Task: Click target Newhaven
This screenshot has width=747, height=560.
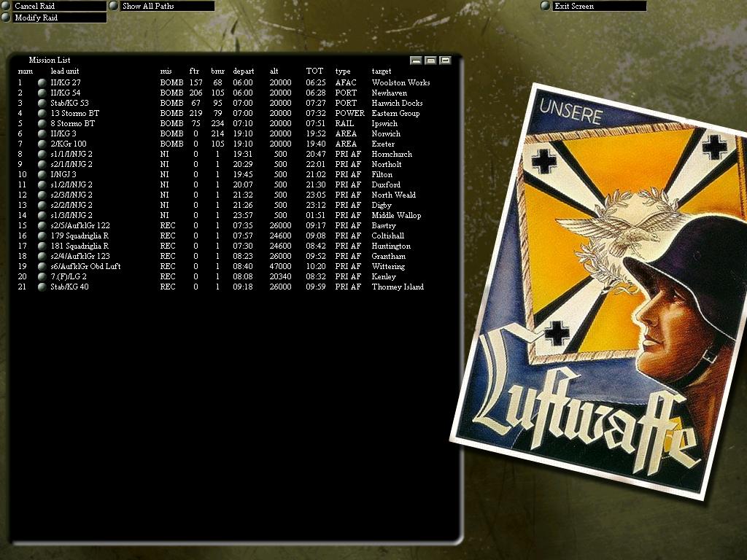Action: (x=390, y=93)
